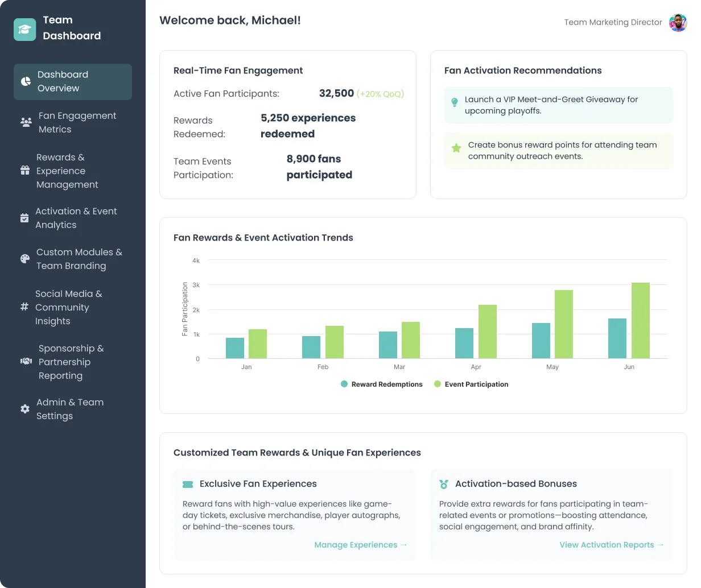
Task: Click Michael's profile avatar
Action: pyautogui.click(x=678, y=22)
